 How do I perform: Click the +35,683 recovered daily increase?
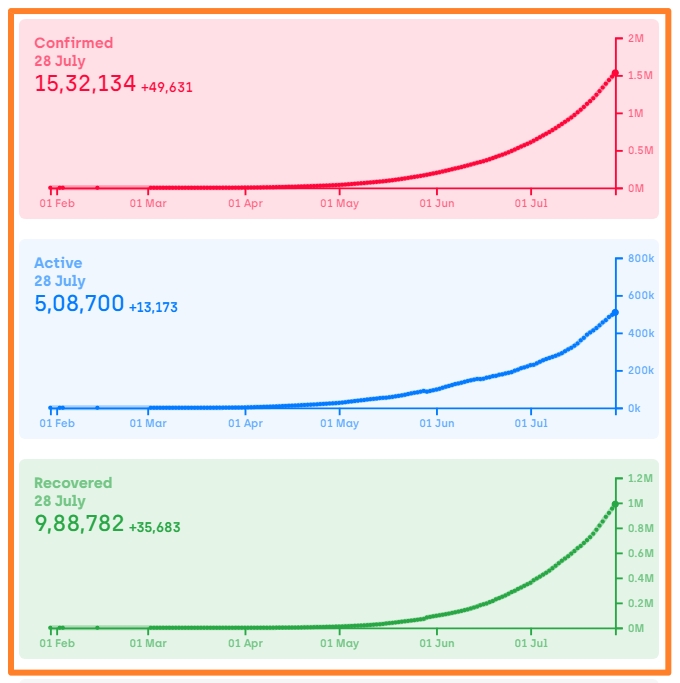[154, 527]
